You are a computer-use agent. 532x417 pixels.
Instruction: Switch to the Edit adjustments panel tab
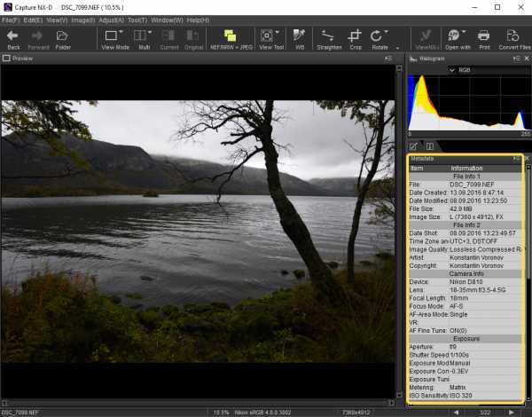point(413,146)
